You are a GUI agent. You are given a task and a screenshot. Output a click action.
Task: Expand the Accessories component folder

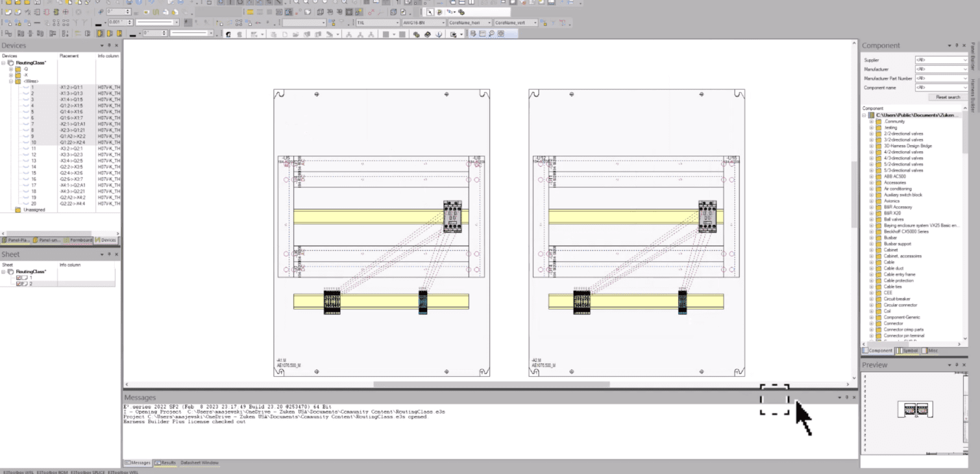pyautogui.click(x=872, y=182)
